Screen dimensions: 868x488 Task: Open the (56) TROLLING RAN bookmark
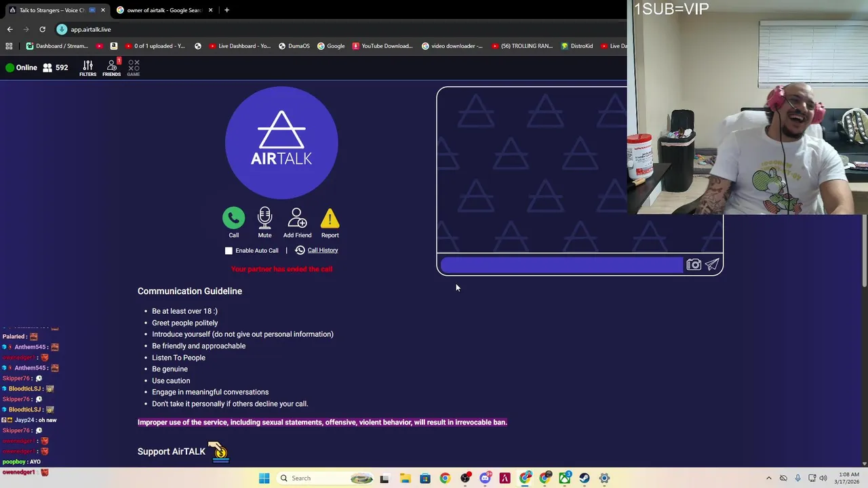[521, 46]
